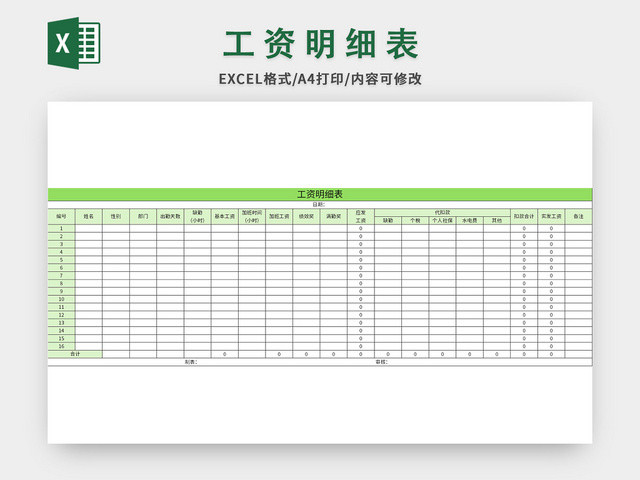Click row number 8 in 编号 column
Screen dimensions: 640x480
coord(62,283)
